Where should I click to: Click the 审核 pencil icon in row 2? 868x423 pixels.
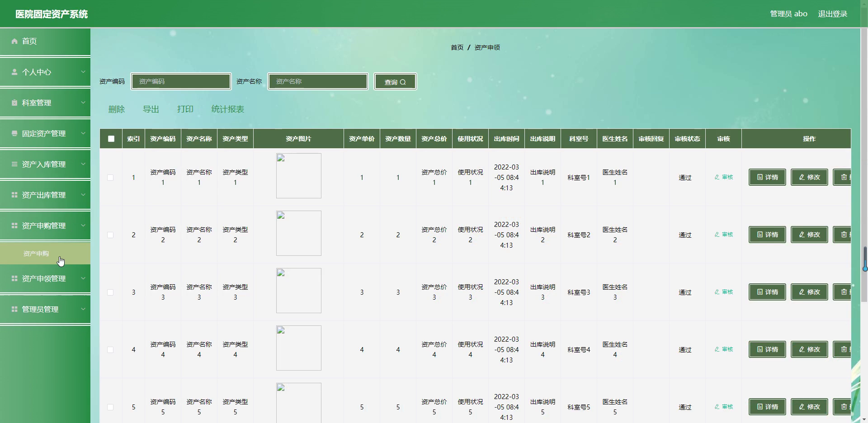point(717,235)
